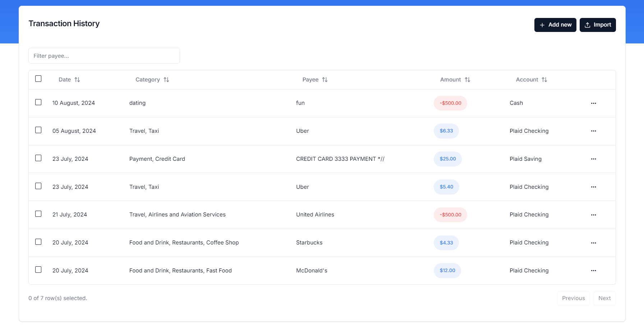Click the $4.33 amount badge

446,243
